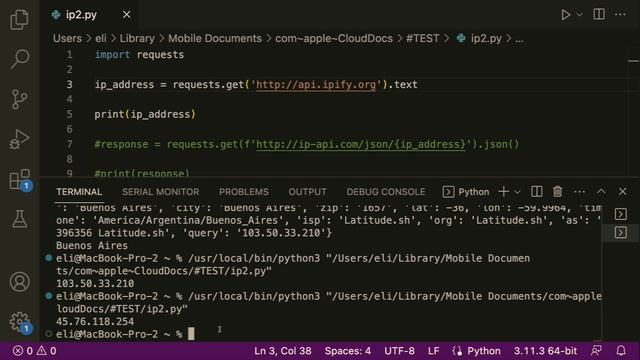
Task: Open errors and warnings status indicator
Action: point(34,351)
